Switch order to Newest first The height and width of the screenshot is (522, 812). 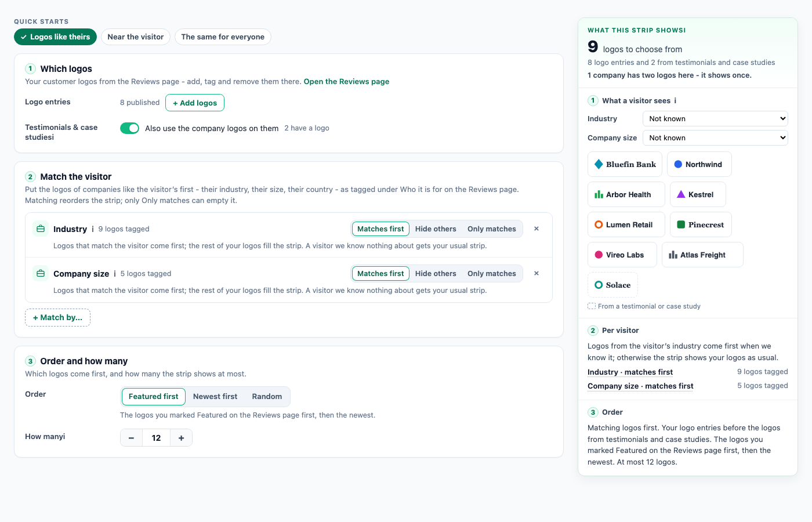pyautogui.click(x=215, y=396)
